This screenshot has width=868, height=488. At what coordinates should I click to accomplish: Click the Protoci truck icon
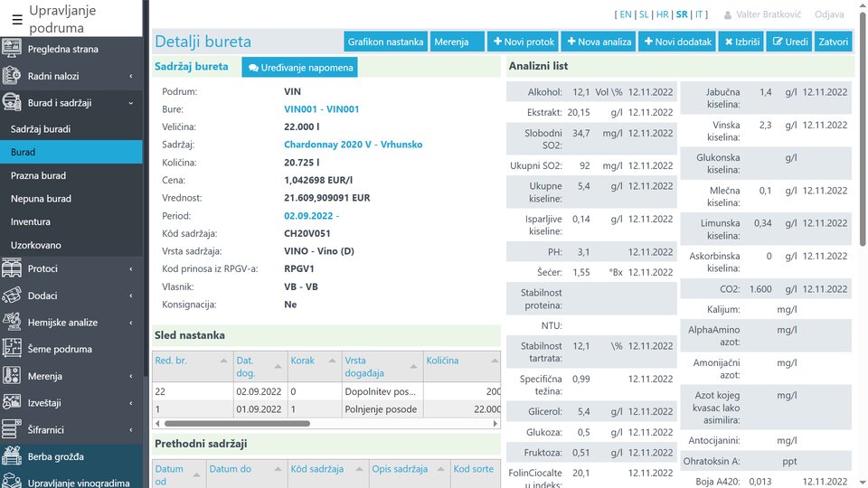point(13,268)
